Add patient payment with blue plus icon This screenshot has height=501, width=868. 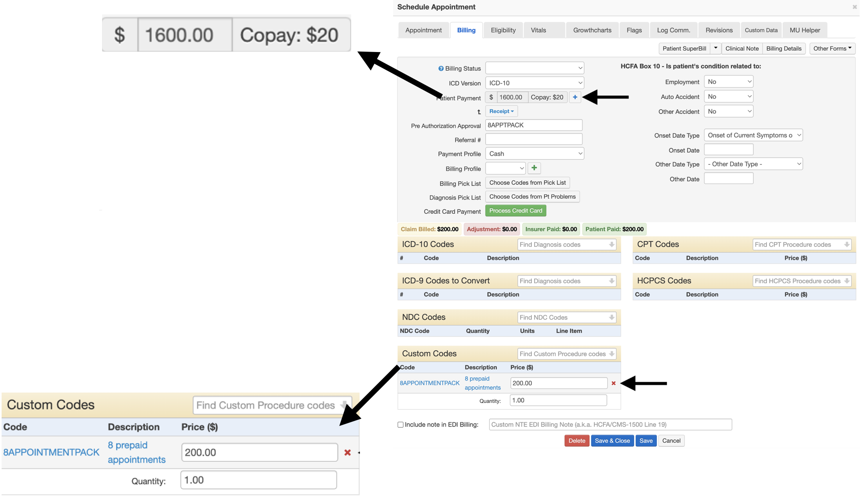point(575,97)
